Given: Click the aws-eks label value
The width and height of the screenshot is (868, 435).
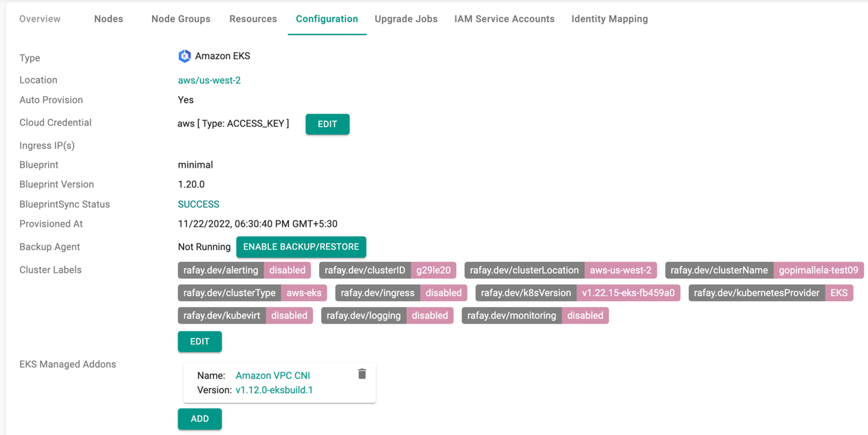Looking at the screenshot, I should pos(304,293).
